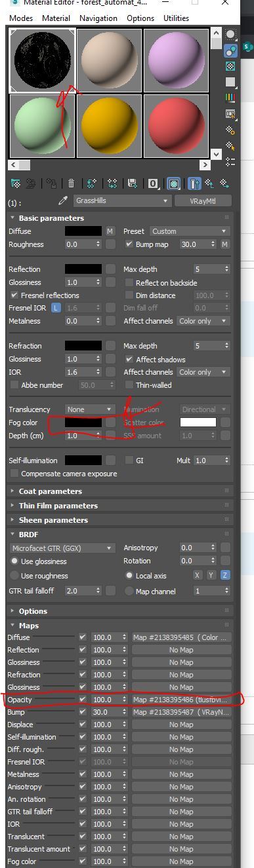Toggle the checkered Background icon
Viewport: 254px width, 868px height.
tap(230, 66)
